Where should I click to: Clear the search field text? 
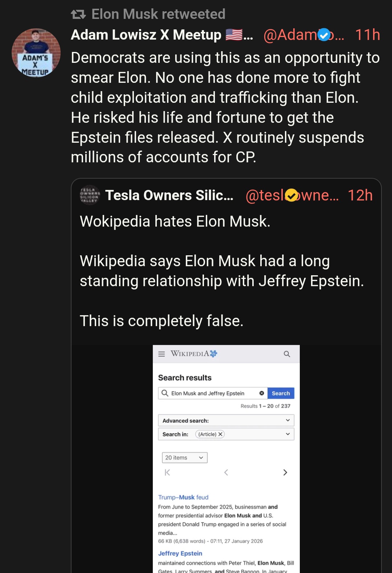[x=262, y=393]
